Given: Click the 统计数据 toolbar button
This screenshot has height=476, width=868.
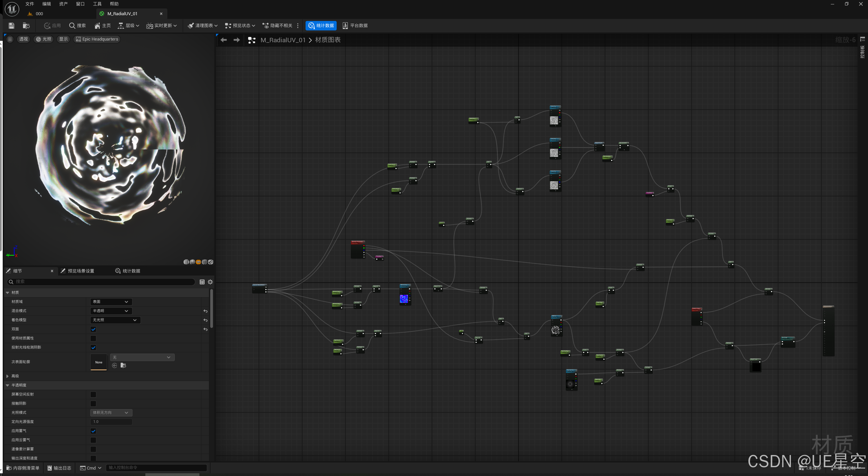Looking at the screenshot, I should [321, 26].
